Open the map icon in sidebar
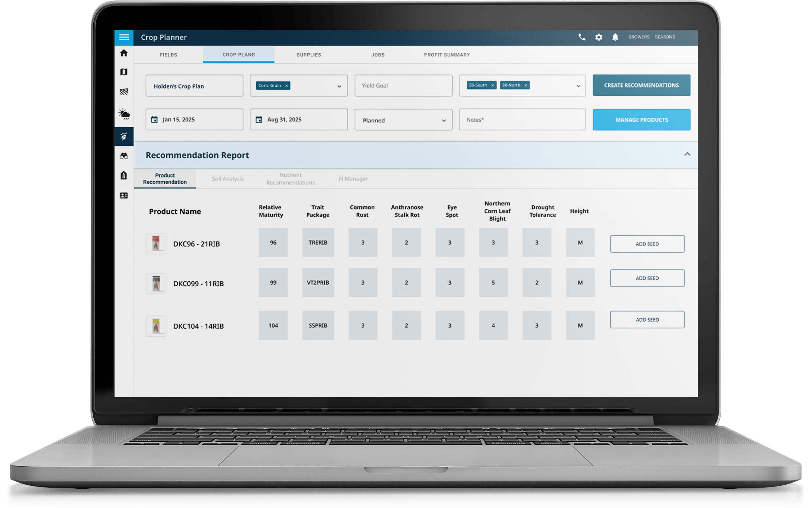Screen dimensions: 812x508 [x=124, y=72]
